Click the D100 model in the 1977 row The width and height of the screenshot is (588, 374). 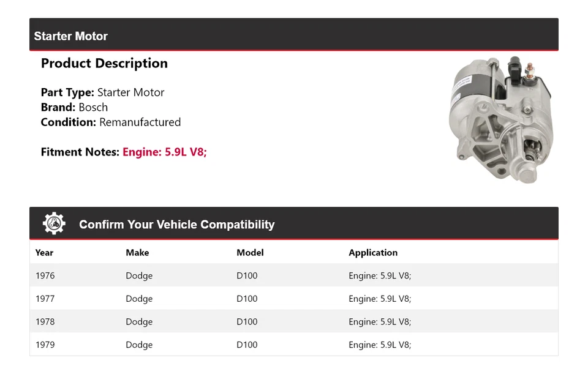click(x=247, y=299)
